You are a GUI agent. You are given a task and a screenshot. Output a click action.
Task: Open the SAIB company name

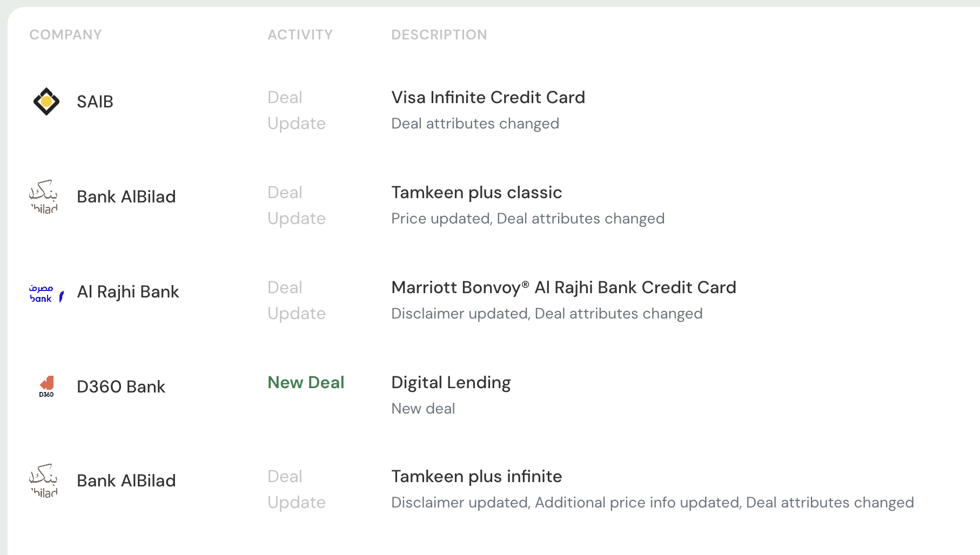[x=95, y=101]
